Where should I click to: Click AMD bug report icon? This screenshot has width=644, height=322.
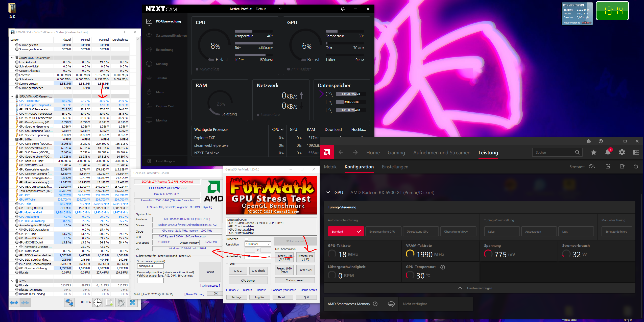point(588,141)
